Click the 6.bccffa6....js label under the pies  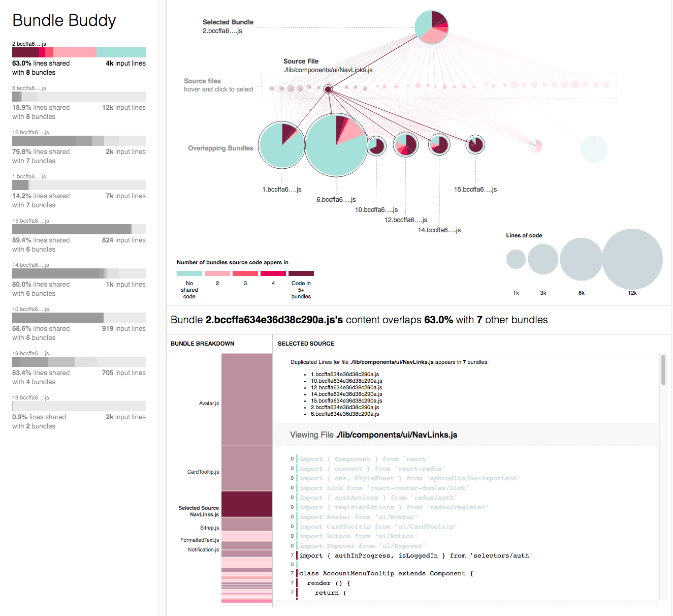(x=336, y=200)
